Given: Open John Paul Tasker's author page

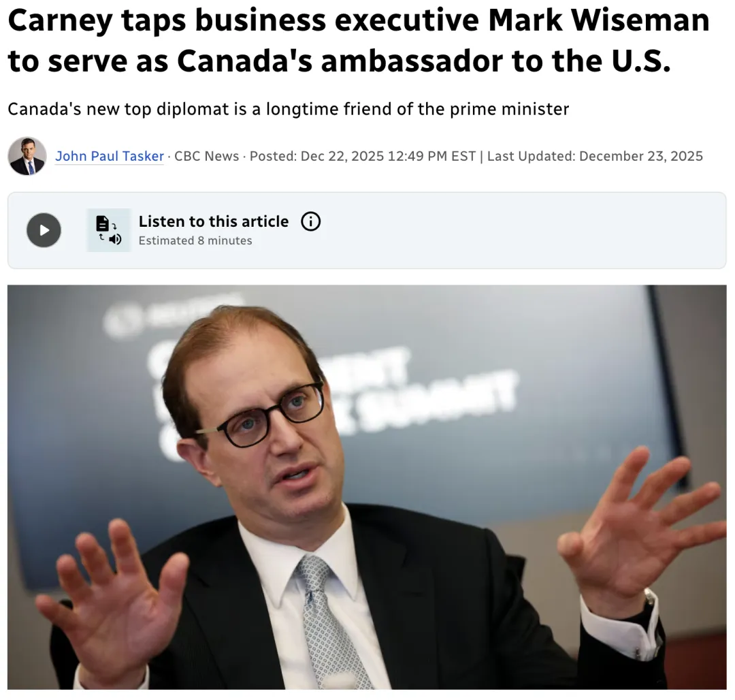Looking at the screenshot, I should click(x=109, y=156).
